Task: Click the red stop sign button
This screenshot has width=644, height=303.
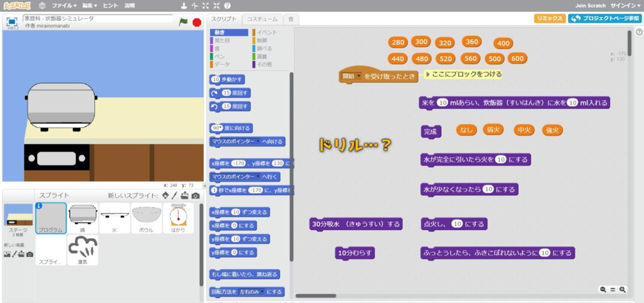Action: pos(197,22)
